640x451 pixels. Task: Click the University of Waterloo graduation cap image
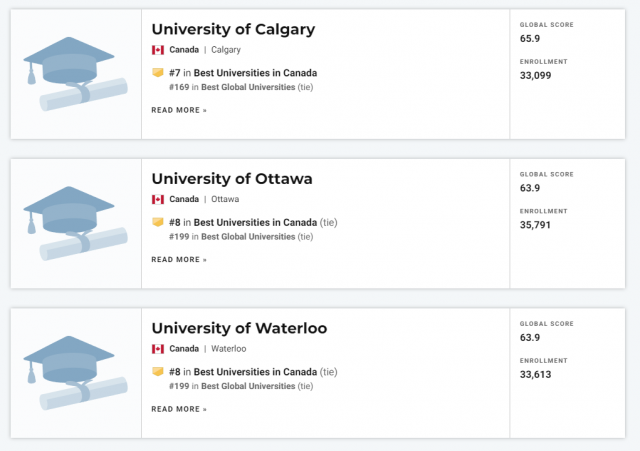(76, 373)
